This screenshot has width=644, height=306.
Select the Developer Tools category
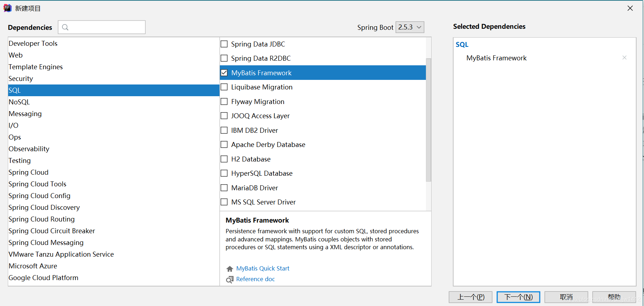pyautogui.click(x=113, y=43)
